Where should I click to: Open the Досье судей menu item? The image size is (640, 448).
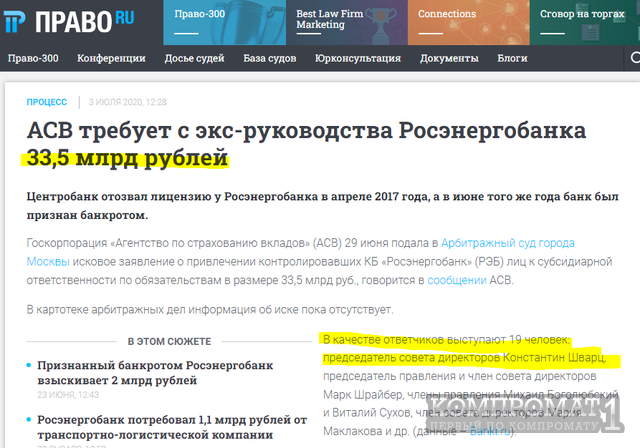(x=194, y=58)
